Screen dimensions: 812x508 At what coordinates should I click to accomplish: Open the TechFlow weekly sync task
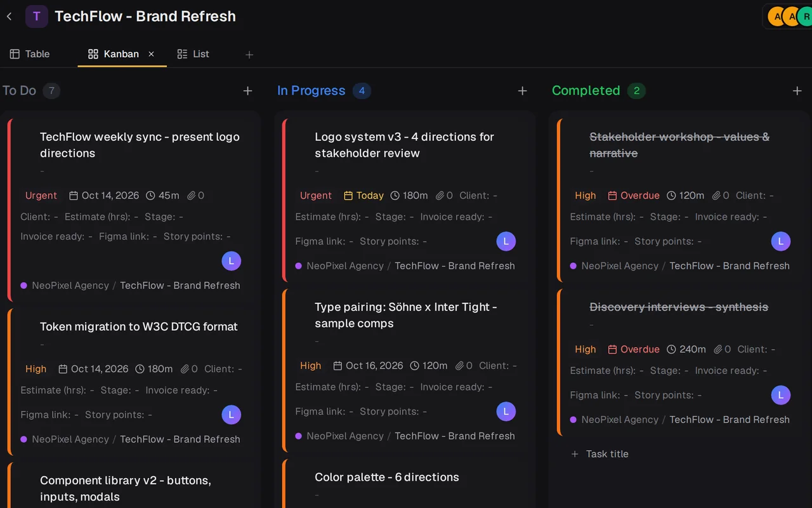coord(140,145)
